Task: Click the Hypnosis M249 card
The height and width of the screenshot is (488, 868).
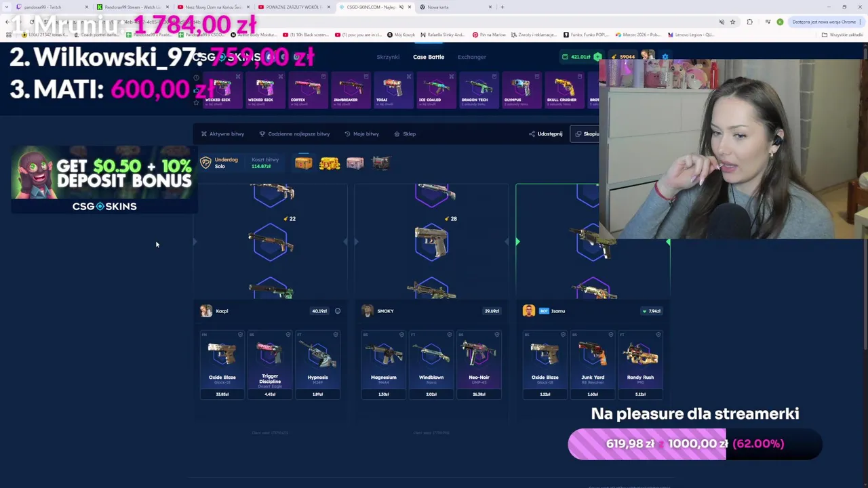Action: [x=317, y=365]
